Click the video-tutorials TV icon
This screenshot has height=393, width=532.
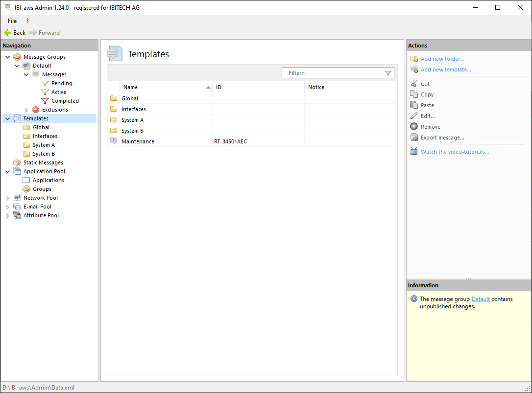414,152
